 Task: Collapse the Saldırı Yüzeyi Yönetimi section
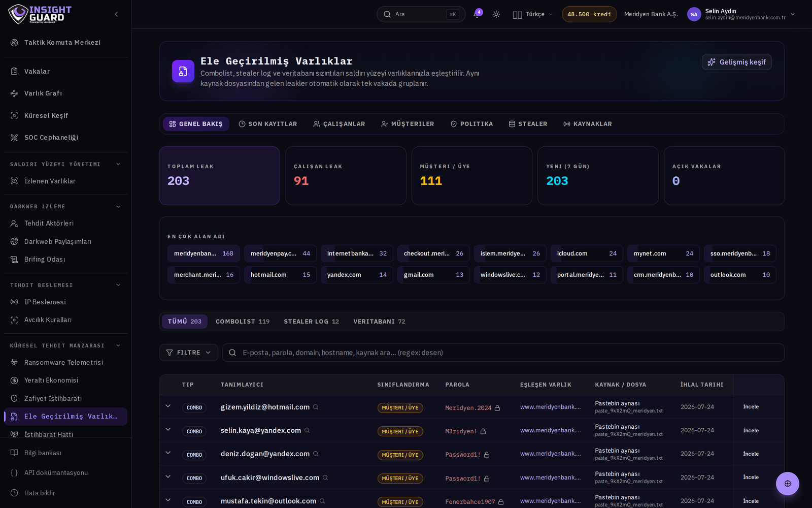pos(118,164)
